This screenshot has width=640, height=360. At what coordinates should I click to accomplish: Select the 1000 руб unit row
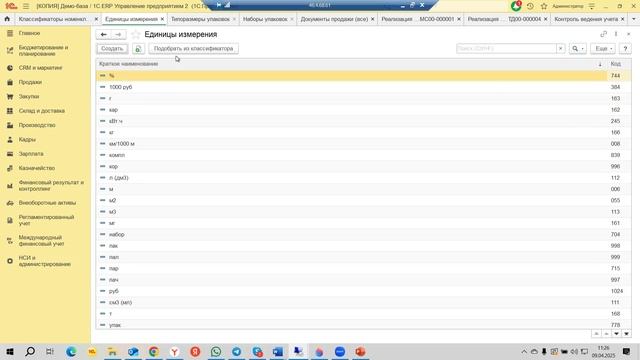pyautogui.click(x=363, y=87)
